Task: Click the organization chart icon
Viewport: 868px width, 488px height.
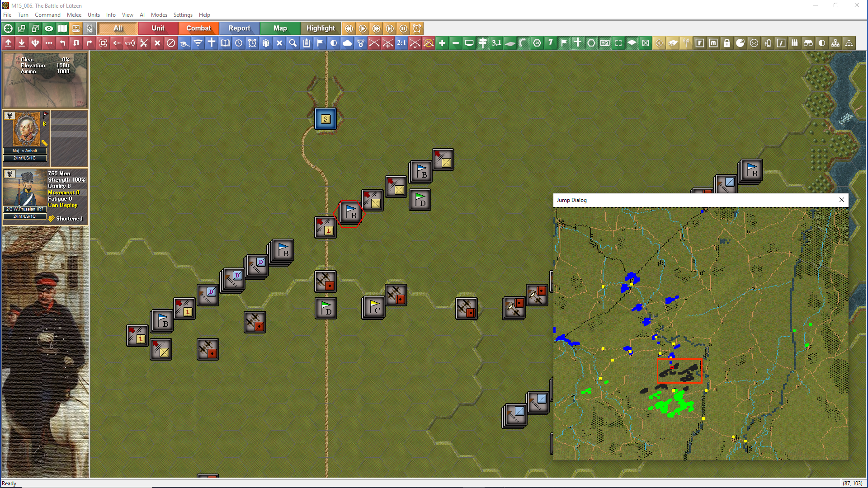Action: point(835,43)
